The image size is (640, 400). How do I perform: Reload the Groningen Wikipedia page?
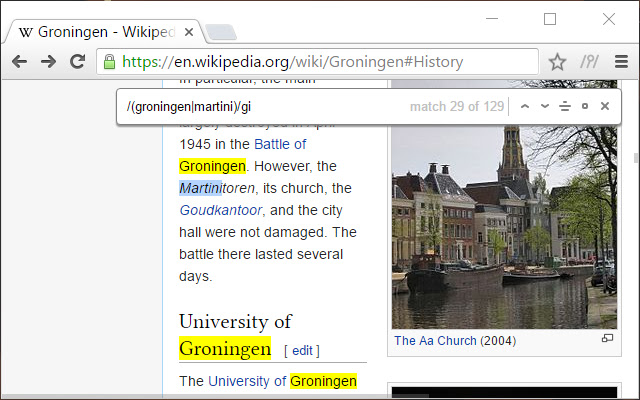[x=78, y=62]
